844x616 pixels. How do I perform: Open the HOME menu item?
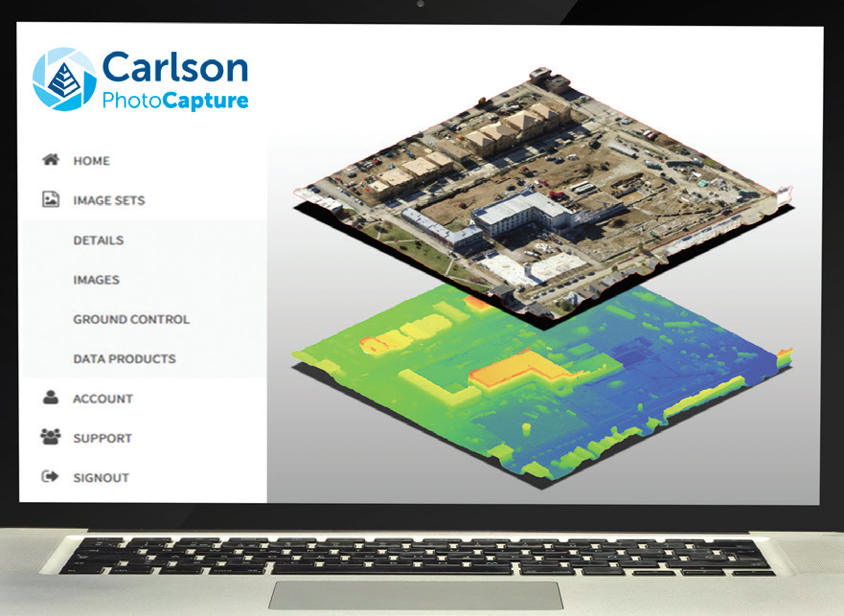(x=92, y=161)
